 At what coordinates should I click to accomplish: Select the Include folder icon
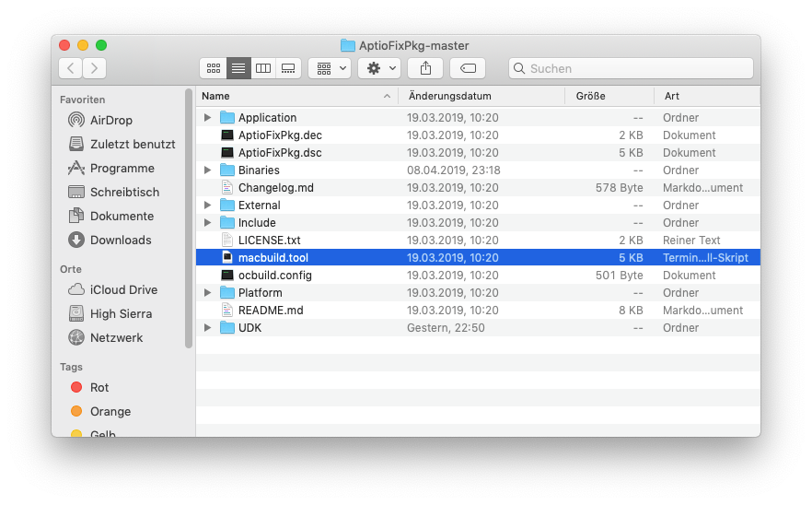pyautogui.click(x=226, y=223)
